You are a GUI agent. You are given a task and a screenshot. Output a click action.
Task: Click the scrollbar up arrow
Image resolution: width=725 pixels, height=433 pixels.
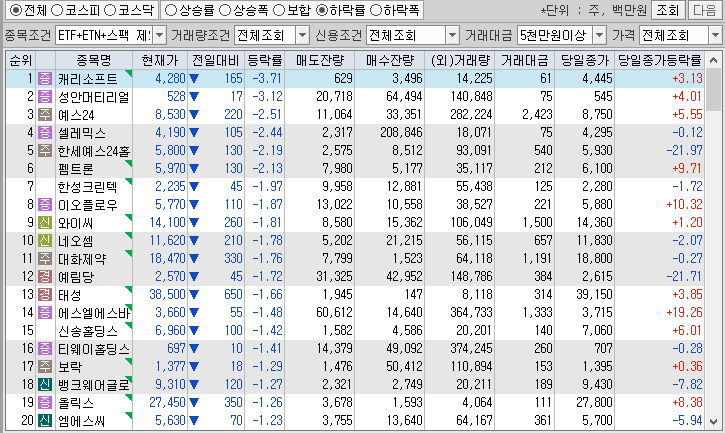coord(713,60)
